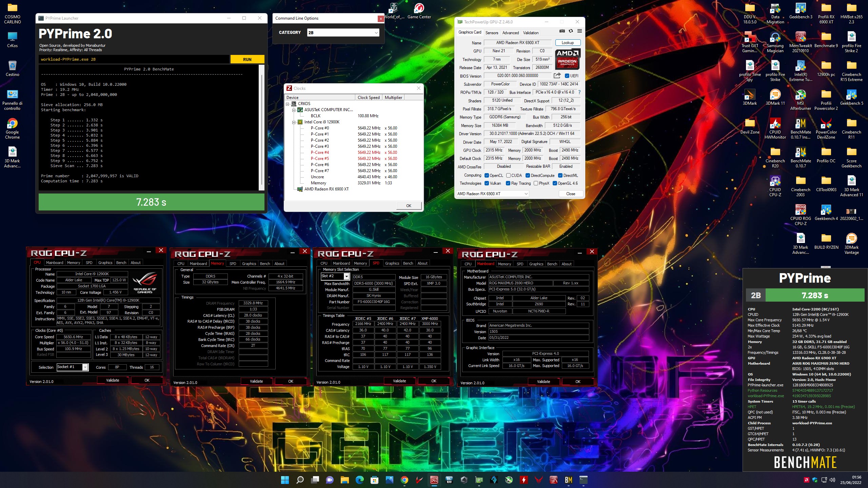Click Validate in the CPU tab window

(x=113, y=380)
